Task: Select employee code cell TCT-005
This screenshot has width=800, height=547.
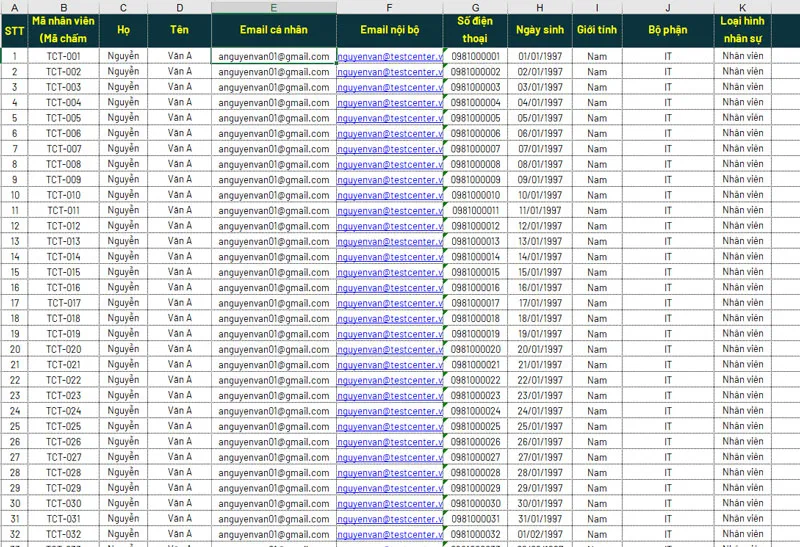Action: click(x=64, y=118)
